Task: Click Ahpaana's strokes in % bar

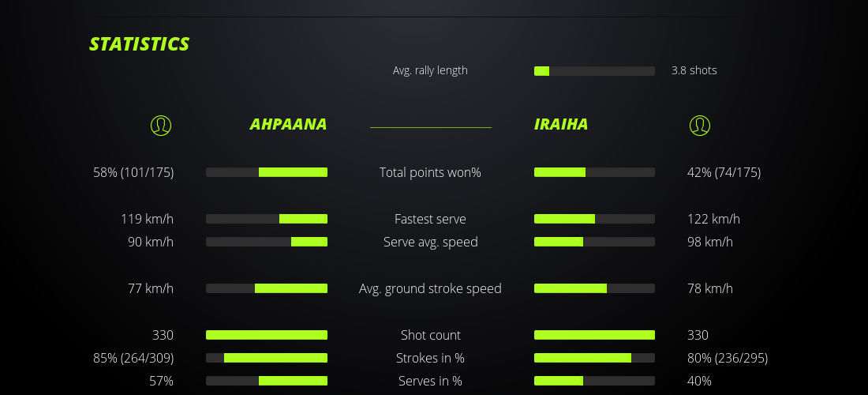Action: 267,358
